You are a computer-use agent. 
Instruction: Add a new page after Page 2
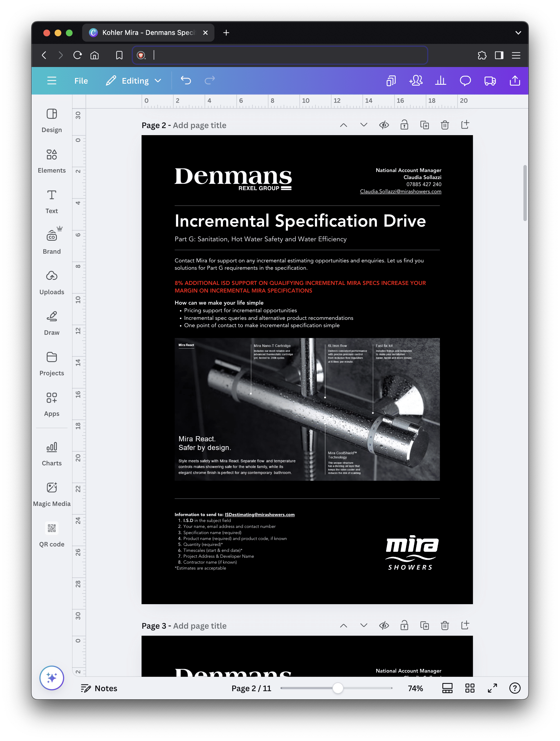465,125
